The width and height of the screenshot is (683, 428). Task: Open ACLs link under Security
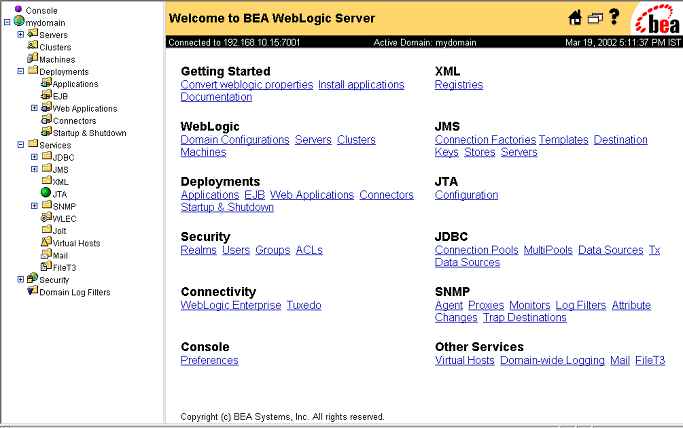click(309, 250)
